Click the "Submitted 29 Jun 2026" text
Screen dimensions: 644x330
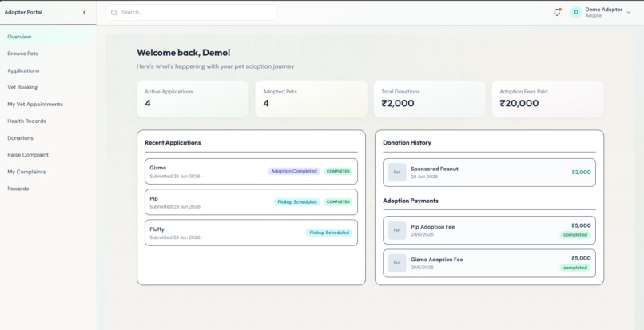(x=175, y=207)
